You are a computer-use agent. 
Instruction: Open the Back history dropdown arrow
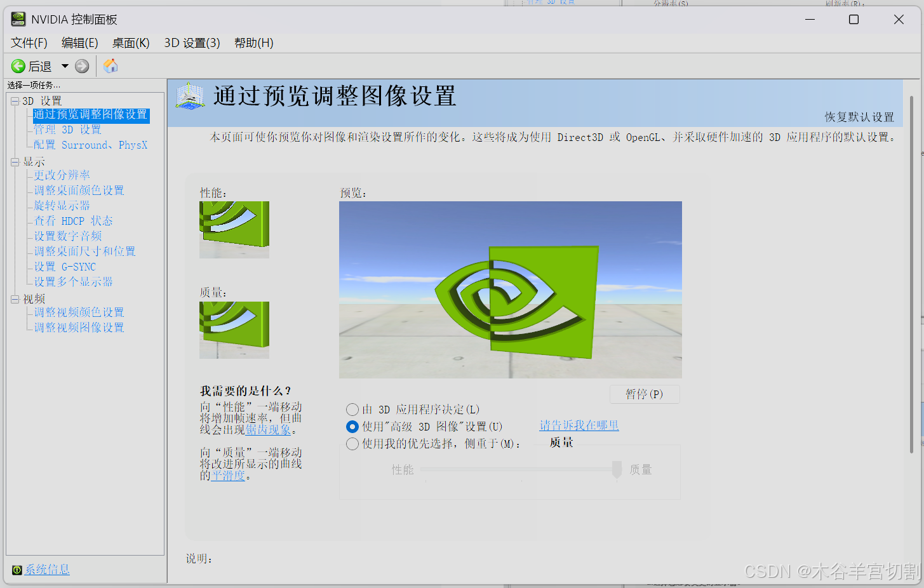(x=65, y=66)
